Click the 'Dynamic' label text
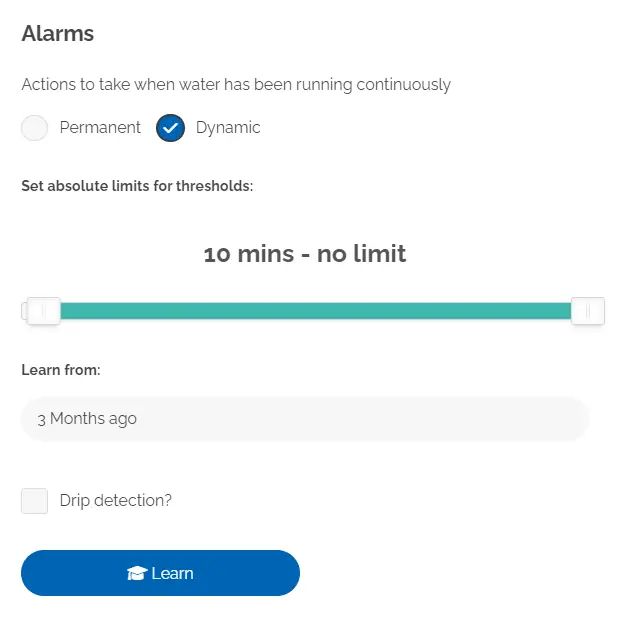The height and width of the screenshot is (618, 617). pyautogui.click(x=228, y=128)
